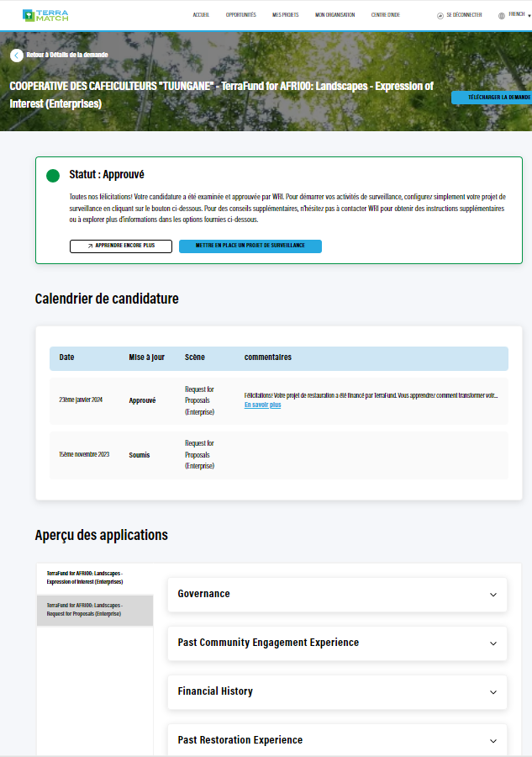Go to Mes Projets

(x=285, y=15)
